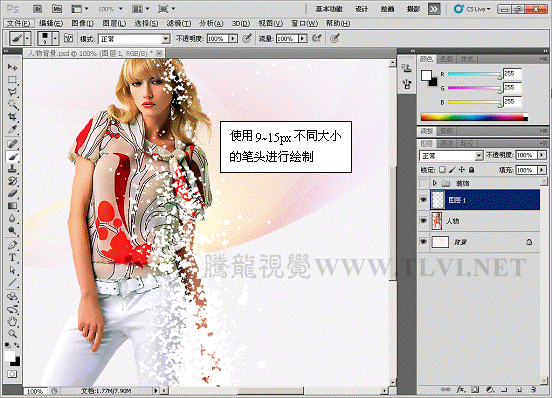Viewport: 552px width, 398px height.
Task: Select the Line shape tool
Action: coord(12,283)
